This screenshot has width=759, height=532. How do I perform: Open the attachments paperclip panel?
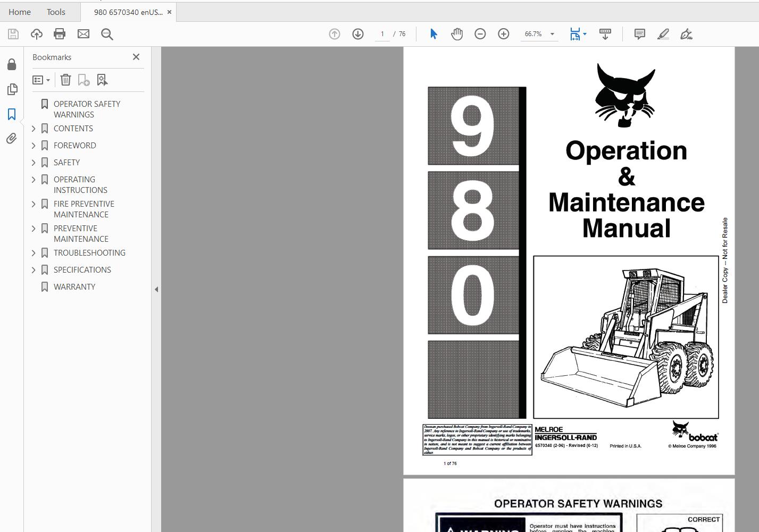(x=12, y=139)
